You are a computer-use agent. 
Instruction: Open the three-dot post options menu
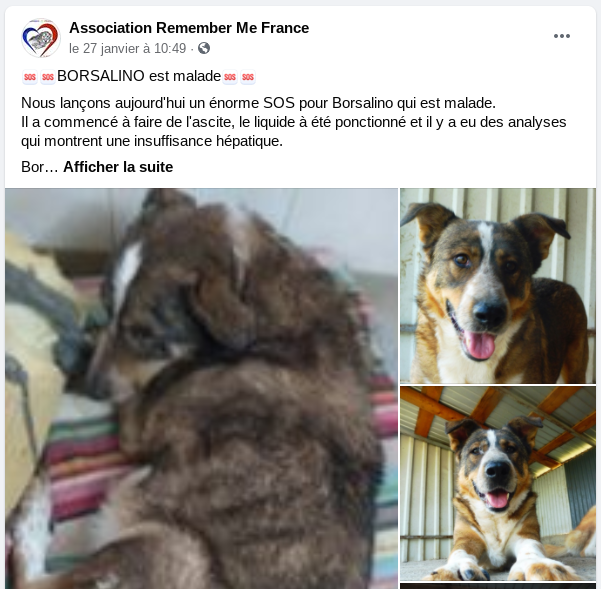[562, 36]
